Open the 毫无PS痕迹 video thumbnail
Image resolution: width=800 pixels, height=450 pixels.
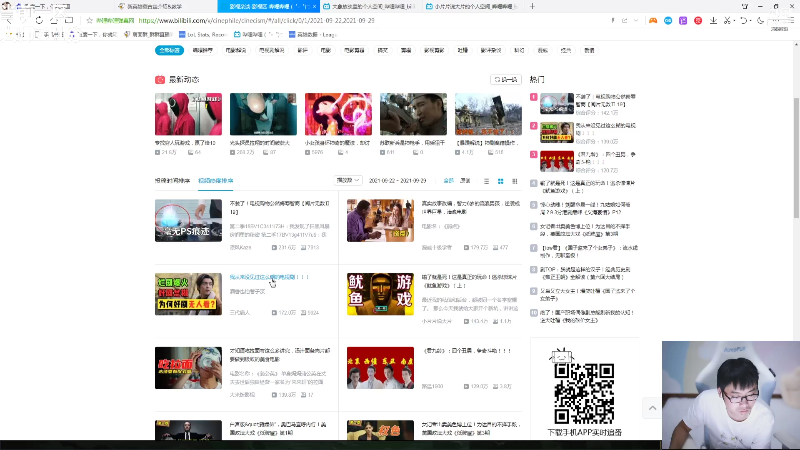(x=188, y=220)
